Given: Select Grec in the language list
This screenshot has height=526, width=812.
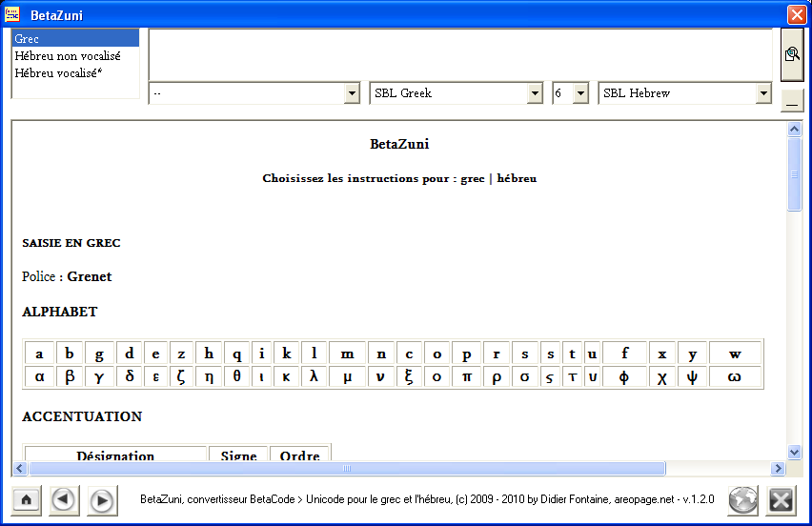Looking at the screenshot, I should pyautogui.click(x=75, y=38).
